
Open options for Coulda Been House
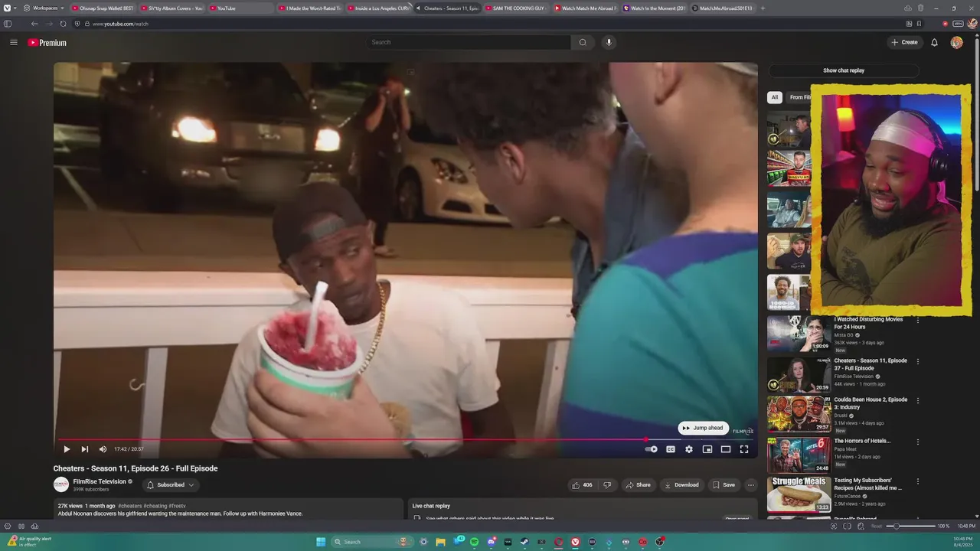tap(918, 400)
